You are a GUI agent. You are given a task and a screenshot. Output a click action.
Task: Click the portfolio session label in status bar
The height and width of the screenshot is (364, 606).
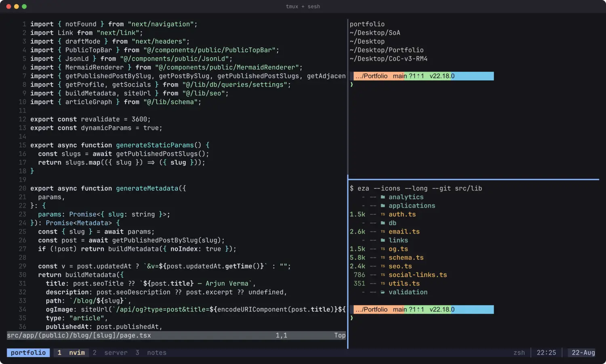click(x=28, y=353)
